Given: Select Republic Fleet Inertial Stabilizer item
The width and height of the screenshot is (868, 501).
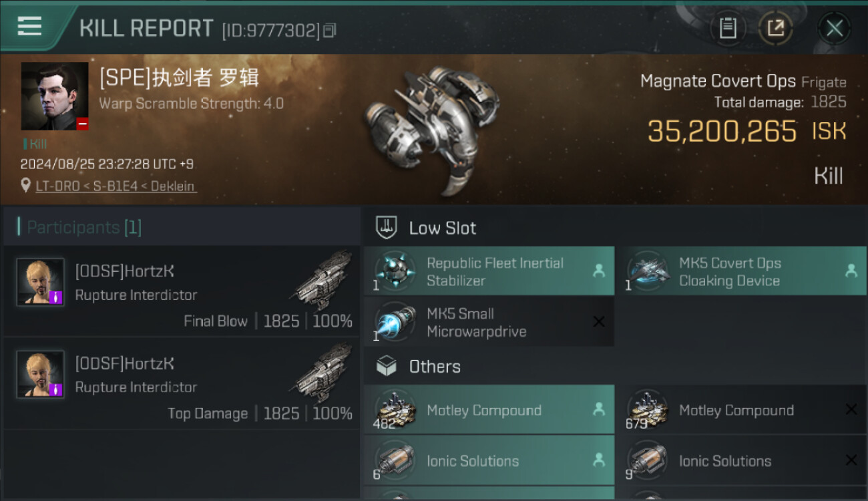Looking at the screenshot, I should [x=489, y=271].
